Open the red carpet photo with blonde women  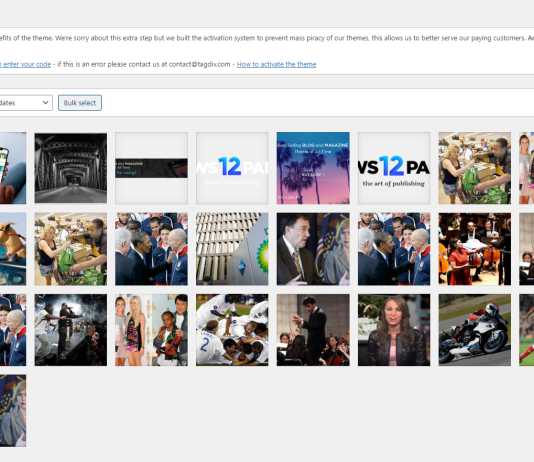coord(151,330)
